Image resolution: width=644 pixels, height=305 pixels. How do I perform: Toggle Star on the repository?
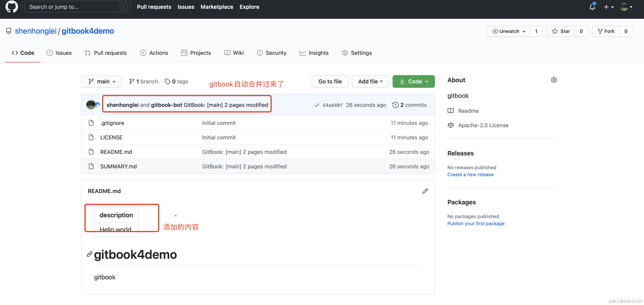click(x=561, y=31)
